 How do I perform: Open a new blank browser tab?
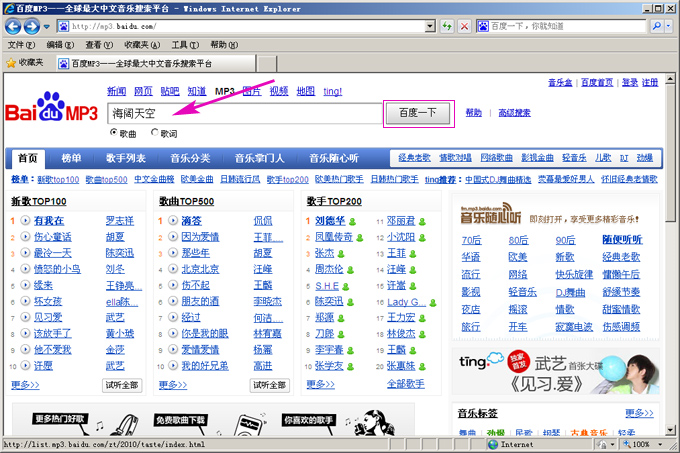pos(267,64)
